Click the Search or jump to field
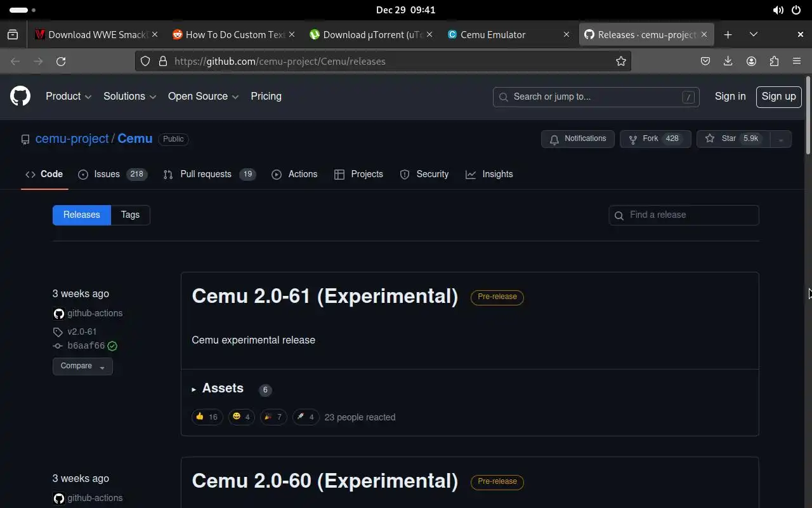The width and height of the screenshot is (812, 508). (x=596, y=97)
